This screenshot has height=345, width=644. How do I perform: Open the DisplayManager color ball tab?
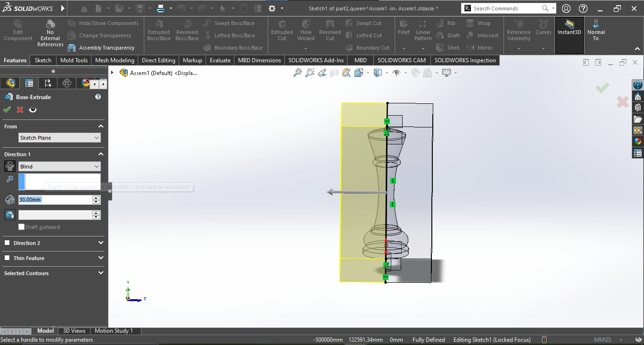tap(85, 83)
